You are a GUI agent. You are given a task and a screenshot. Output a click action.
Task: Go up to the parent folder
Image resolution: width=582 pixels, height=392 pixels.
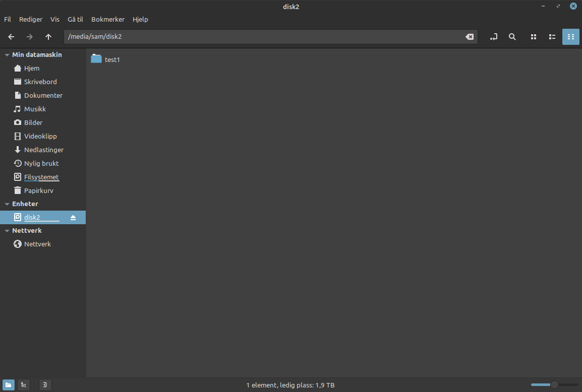pyautogui.click(x=48, y=37)
